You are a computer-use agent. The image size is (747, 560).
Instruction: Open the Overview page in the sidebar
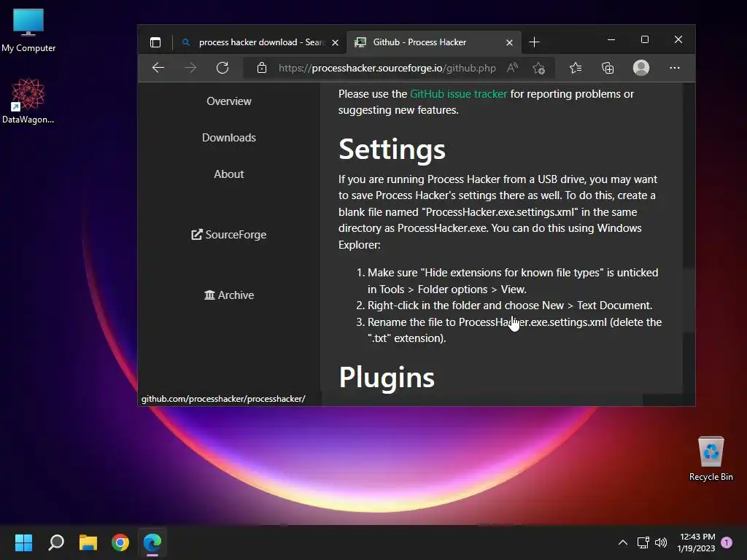click(228, 101)
